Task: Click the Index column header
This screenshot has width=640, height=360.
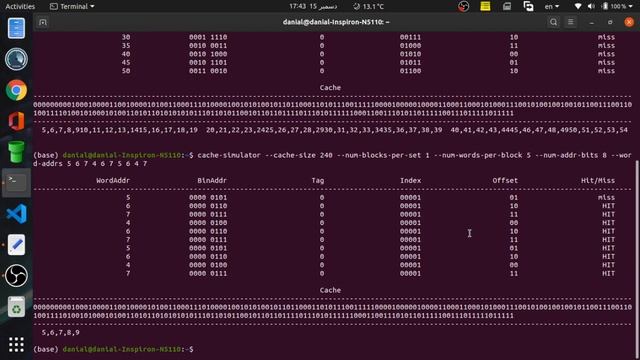Action: 410,180
